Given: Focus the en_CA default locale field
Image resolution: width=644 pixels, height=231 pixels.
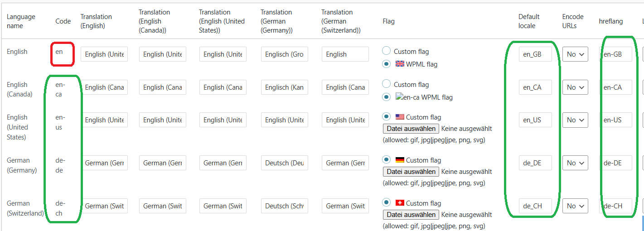Looking at the screenshot, I should pyautogui.click(x=535, y=87).
